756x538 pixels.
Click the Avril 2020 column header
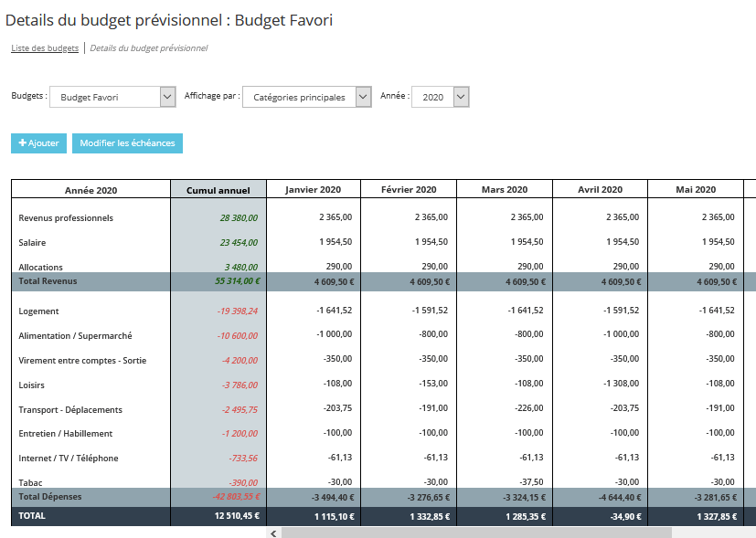600,190
